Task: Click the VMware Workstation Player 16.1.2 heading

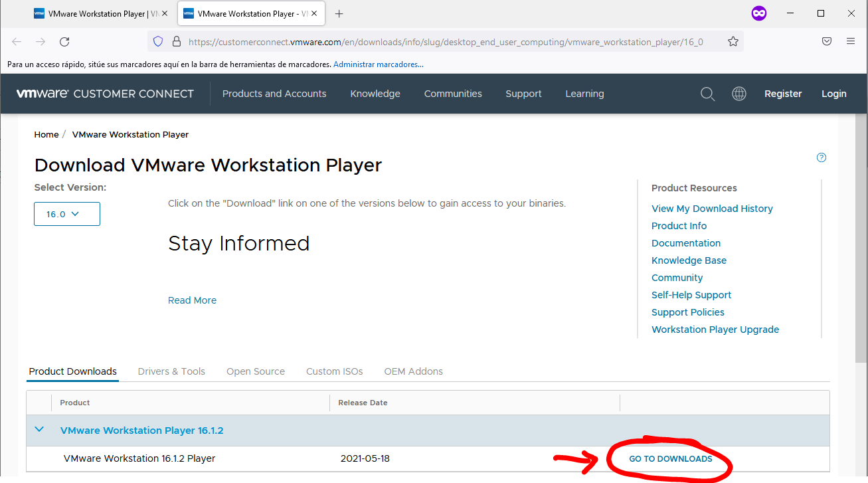Action: 142,431
